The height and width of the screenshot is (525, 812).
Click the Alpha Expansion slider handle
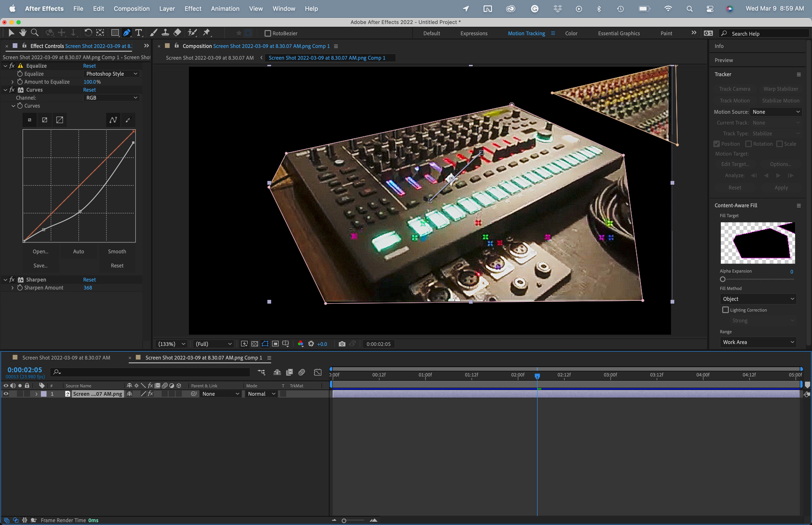pos(722,279)
